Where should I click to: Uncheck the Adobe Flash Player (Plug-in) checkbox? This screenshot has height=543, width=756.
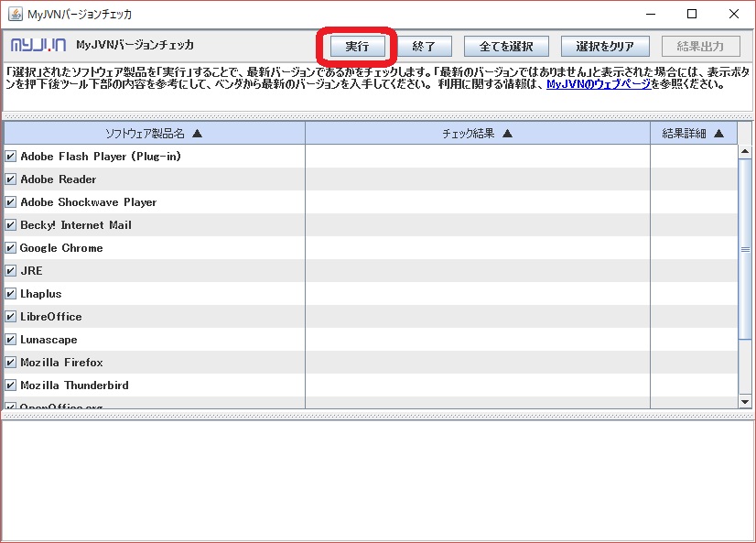(x=11, y=157)
